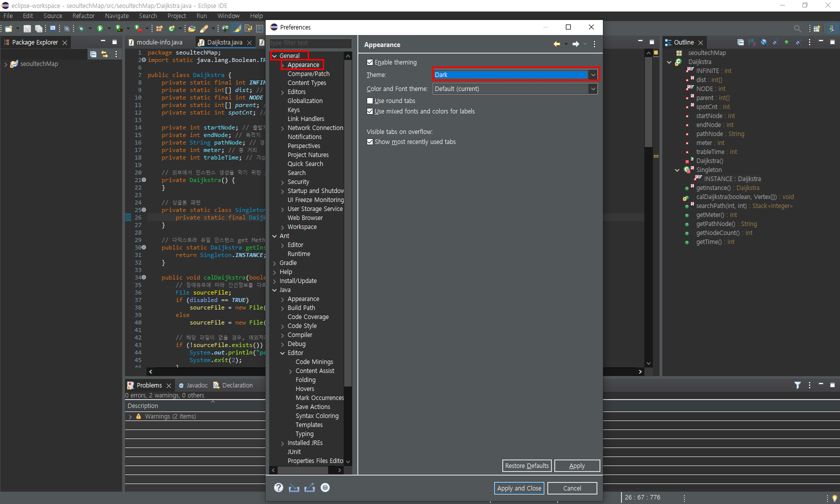
Task: Click the Forward arrow in Appearance page
Action: pyautogui.click(x=576, y=44)
